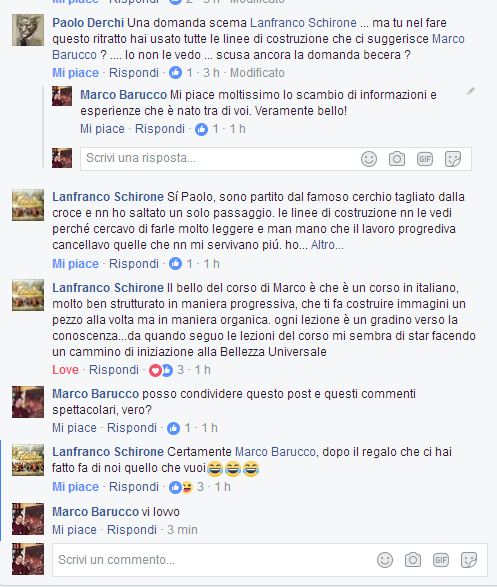The image size is (497, 587).
Task: Toggle Mi piace on 'vi lovvo' comment
Action: tap(74, 530)
